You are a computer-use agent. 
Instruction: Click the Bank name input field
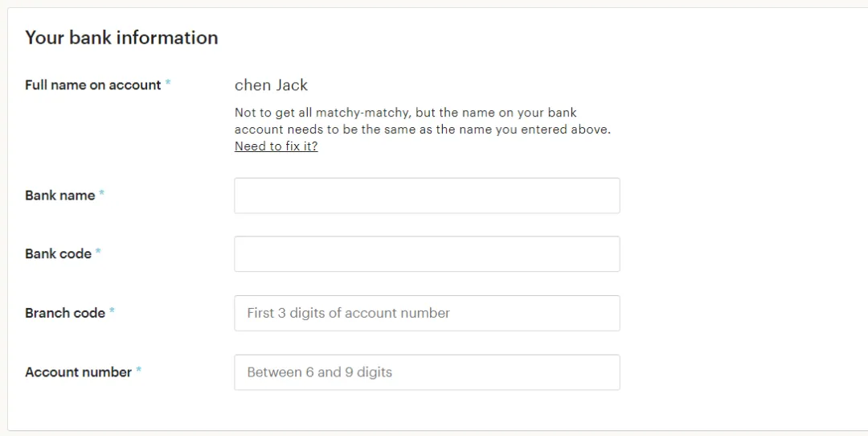[427, 195]
